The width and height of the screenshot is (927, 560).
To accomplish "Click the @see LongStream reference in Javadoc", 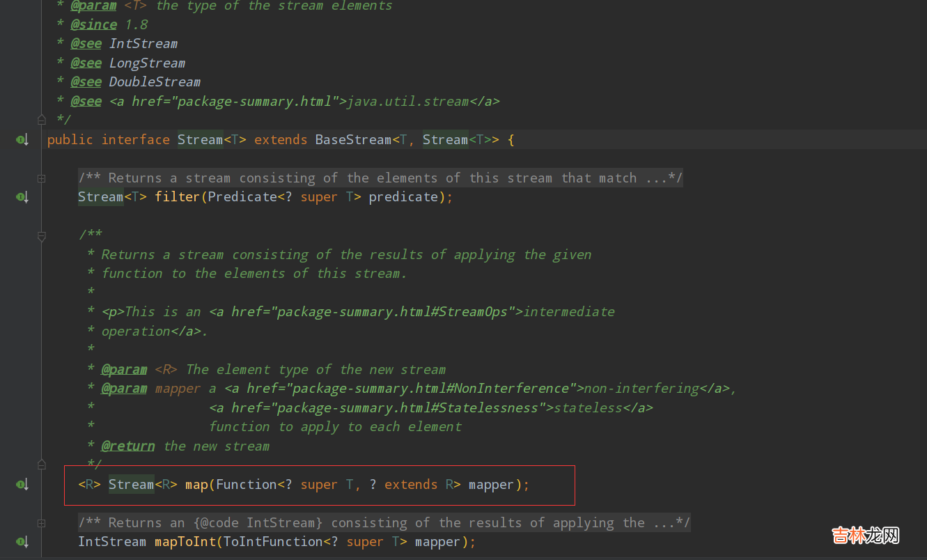I will (x=147, y=63).
